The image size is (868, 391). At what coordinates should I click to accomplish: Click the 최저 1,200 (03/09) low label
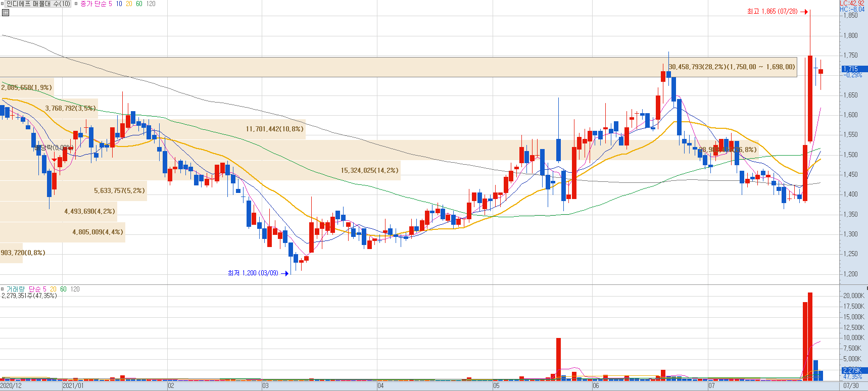253,273
